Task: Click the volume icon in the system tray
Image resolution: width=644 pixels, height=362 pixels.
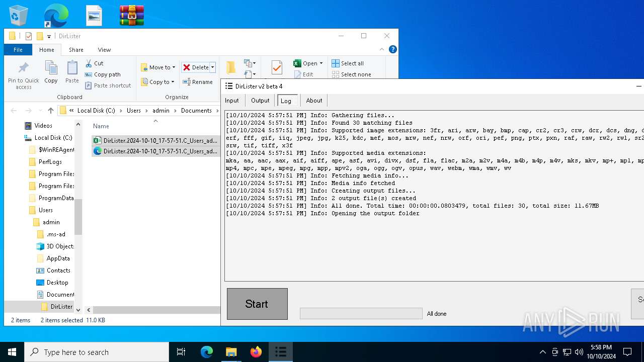Action: 579,352
